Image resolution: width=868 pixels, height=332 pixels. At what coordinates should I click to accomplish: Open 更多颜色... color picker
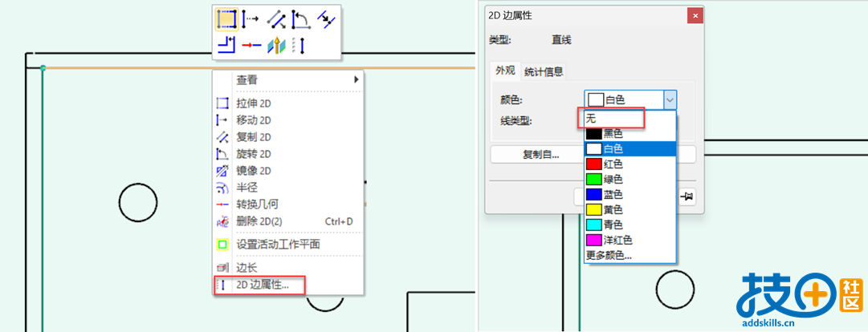(630, 256)
